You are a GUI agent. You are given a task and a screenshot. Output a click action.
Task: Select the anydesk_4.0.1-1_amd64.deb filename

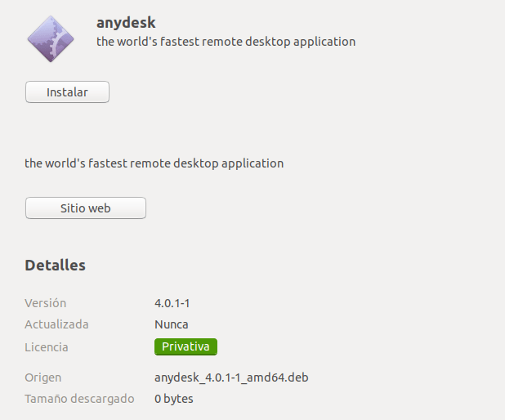click(231, 378)
